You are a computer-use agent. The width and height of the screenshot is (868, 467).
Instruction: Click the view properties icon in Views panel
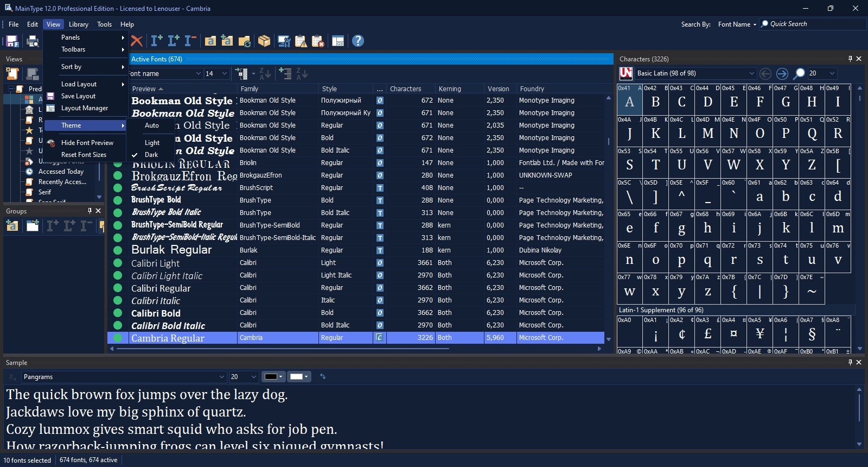[x=33, y=73]
